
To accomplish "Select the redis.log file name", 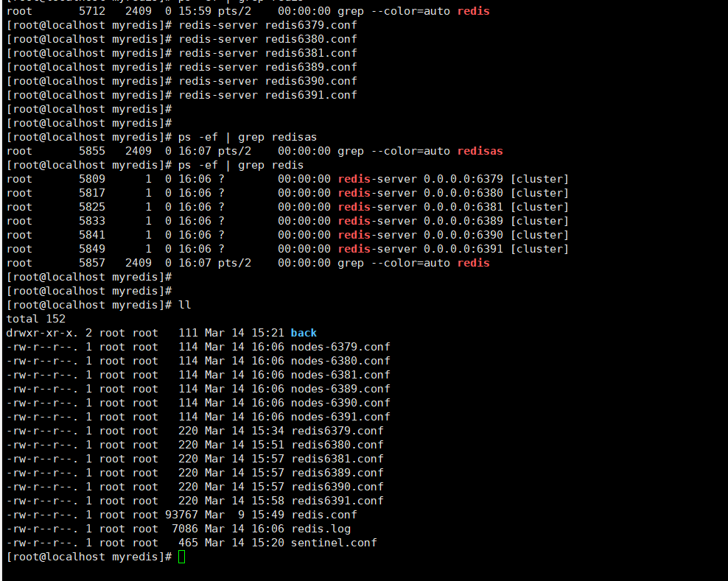I will 321,529.
